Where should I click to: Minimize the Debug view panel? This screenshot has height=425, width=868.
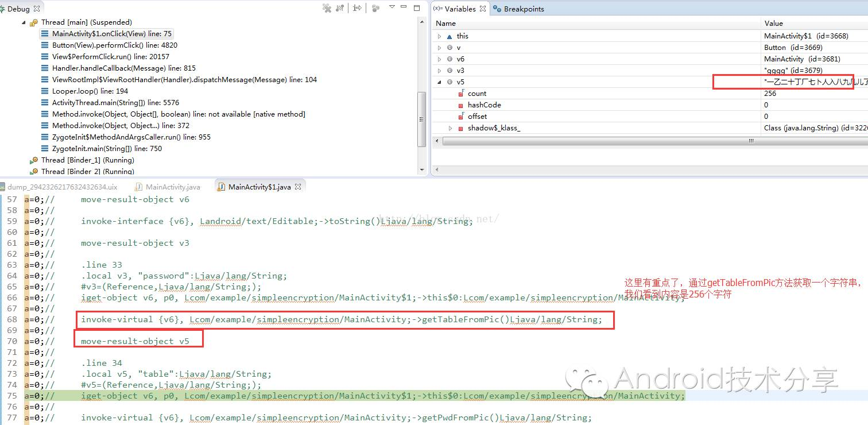pos(405,7)
